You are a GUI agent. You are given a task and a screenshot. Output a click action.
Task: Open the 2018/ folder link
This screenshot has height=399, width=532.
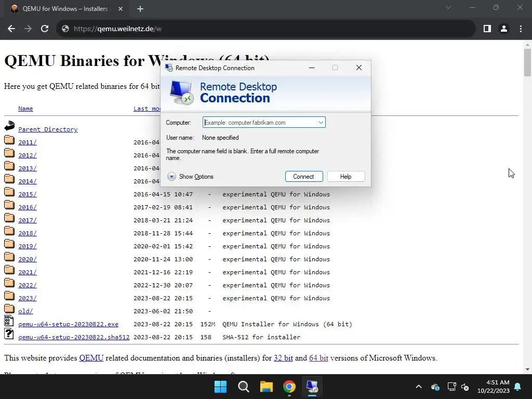(x=28, y=233)
